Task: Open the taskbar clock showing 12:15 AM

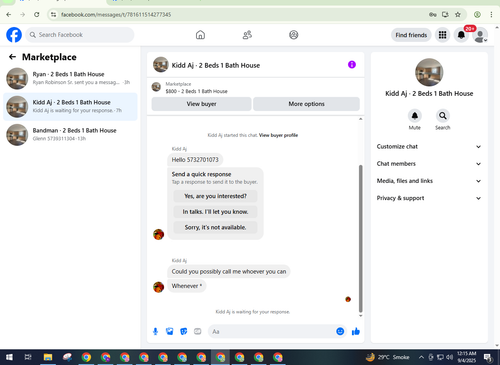Action: coord(467,357)
